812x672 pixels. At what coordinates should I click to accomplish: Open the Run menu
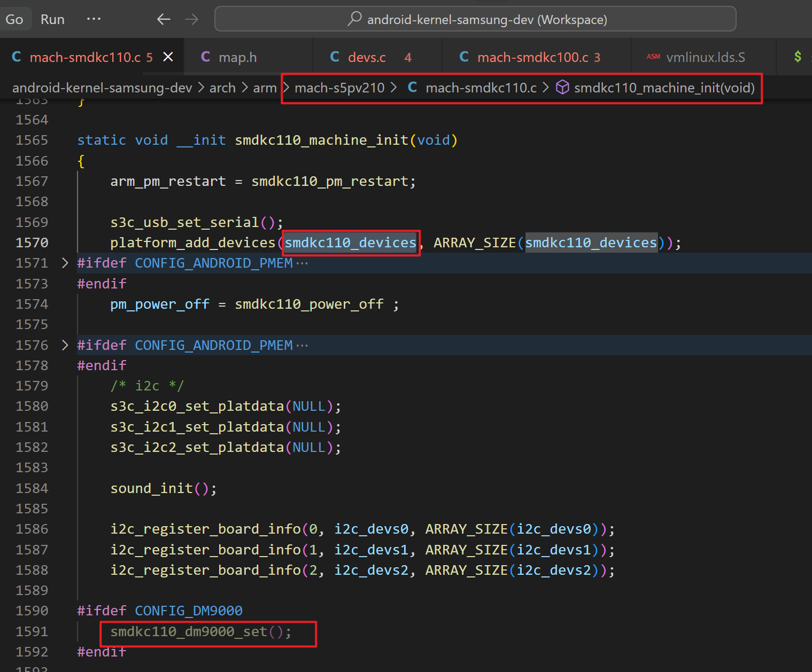point(52,19)
